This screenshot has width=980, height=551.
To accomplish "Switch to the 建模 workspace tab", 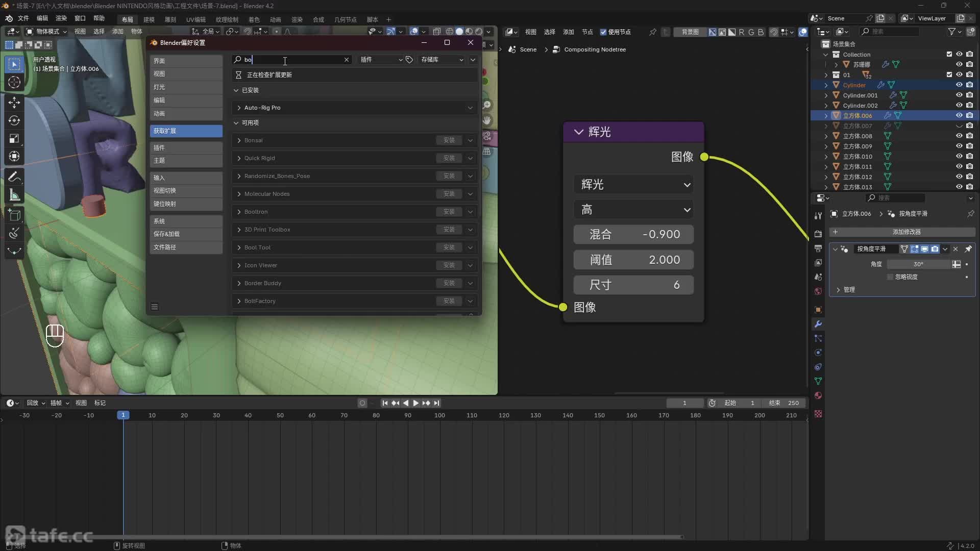I will pyautogui.click(x=149, y=19).
